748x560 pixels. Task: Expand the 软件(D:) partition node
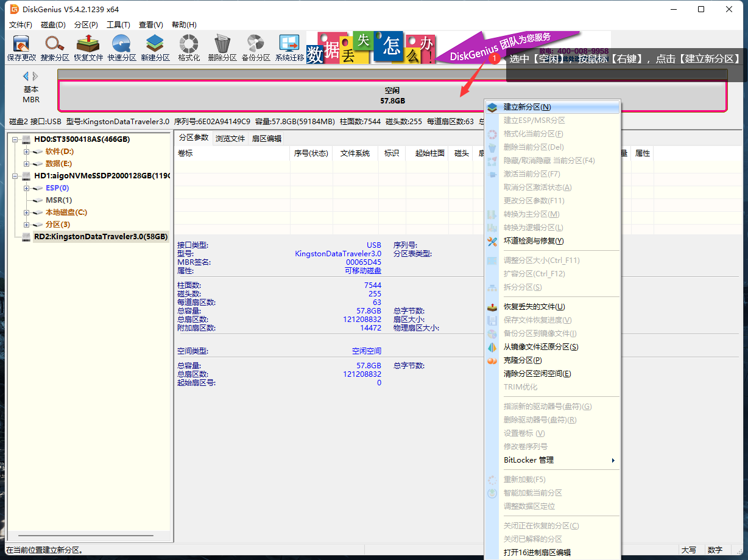[x=27, y=152]
